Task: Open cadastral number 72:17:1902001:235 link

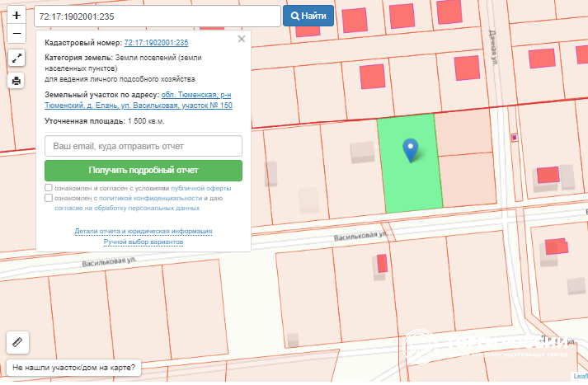Action: click(x=157, y=43)
